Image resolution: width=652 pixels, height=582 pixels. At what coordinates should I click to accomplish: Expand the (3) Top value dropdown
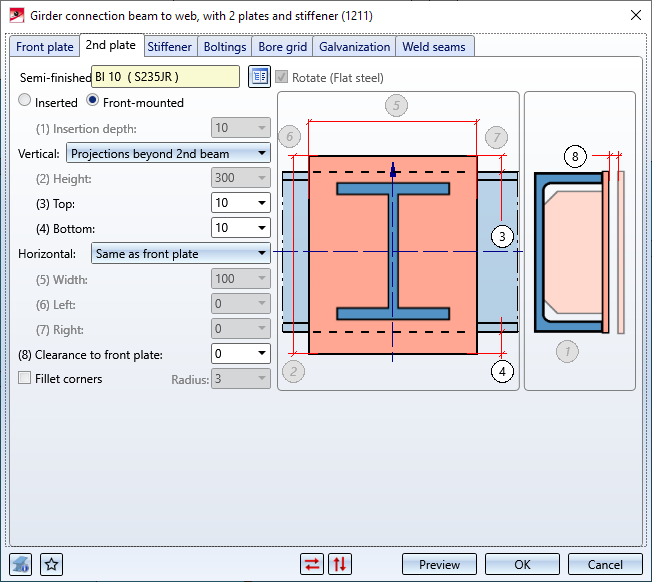pyautogui.click(x=263, y=203)
